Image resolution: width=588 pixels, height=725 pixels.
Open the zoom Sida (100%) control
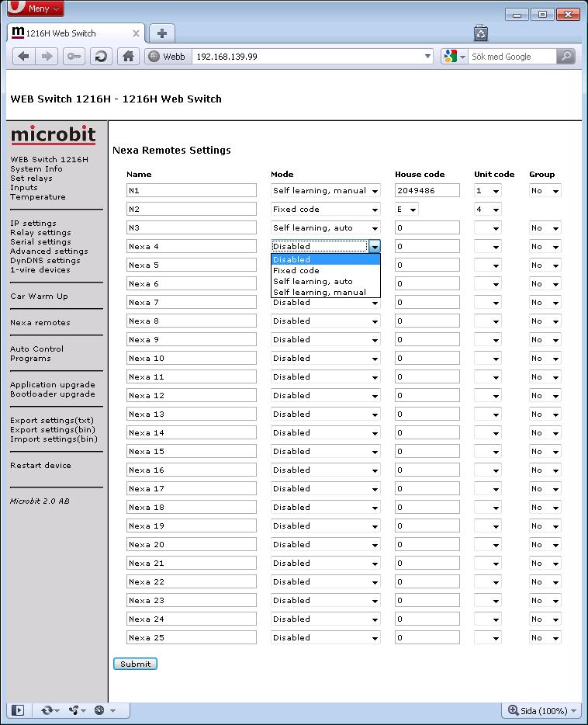click(x=541, y=711)
